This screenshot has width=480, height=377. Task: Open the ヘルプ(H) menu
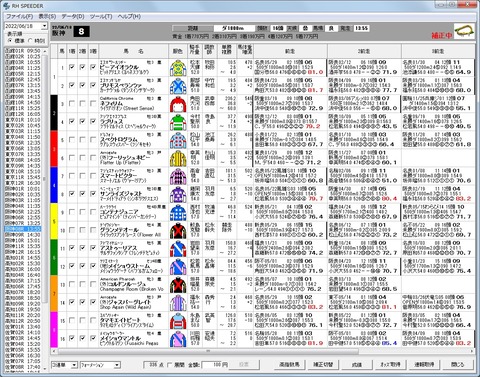[x=129, y=16]
